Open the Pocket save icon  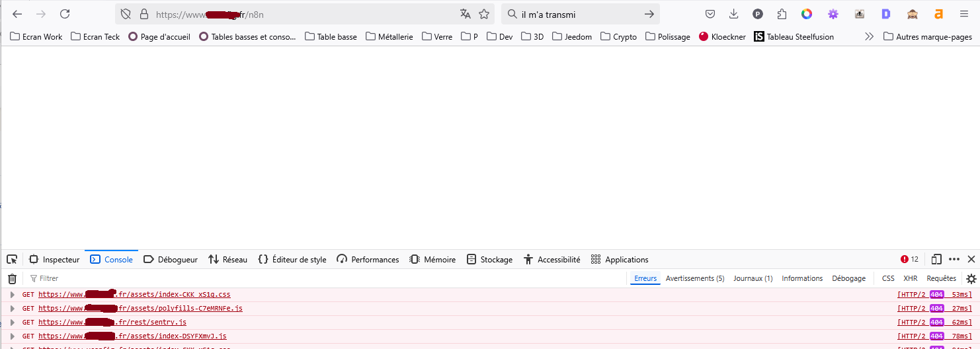coord(710,14)
